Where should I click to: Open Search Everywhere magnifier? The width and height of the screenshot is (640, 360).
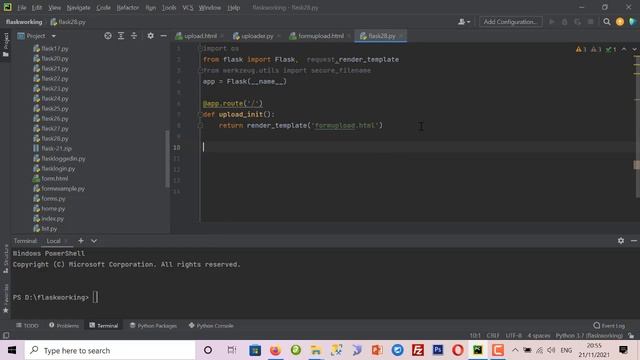coord(607,22)
